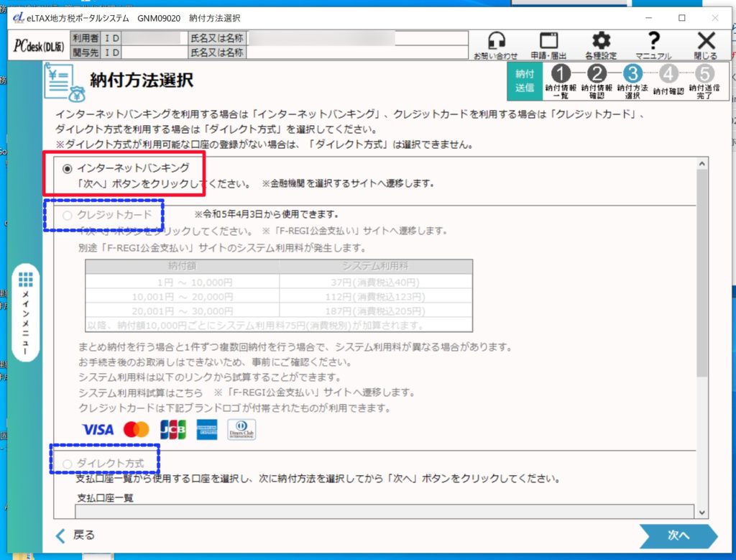Expand the メインメニュー side panel
This screenshot has width=736, height=560.
point(26,313)
